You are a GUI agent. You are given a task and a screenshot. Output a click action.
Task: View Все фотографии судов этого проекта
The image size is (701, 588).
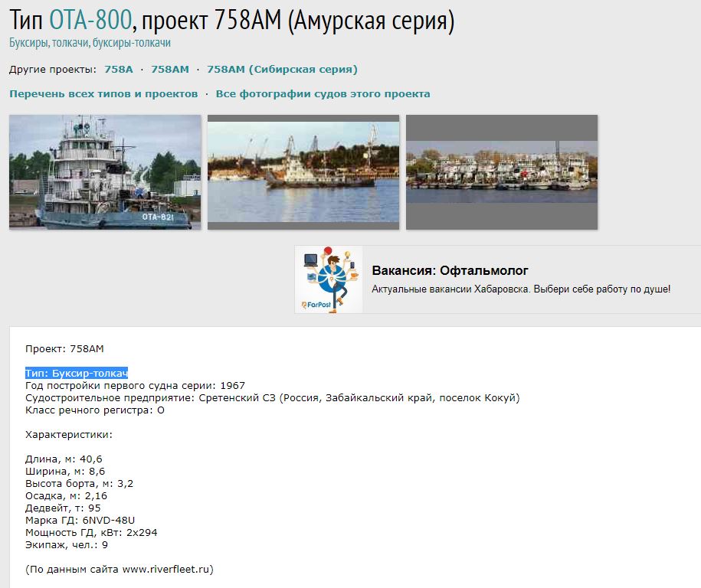coord(323,94)
